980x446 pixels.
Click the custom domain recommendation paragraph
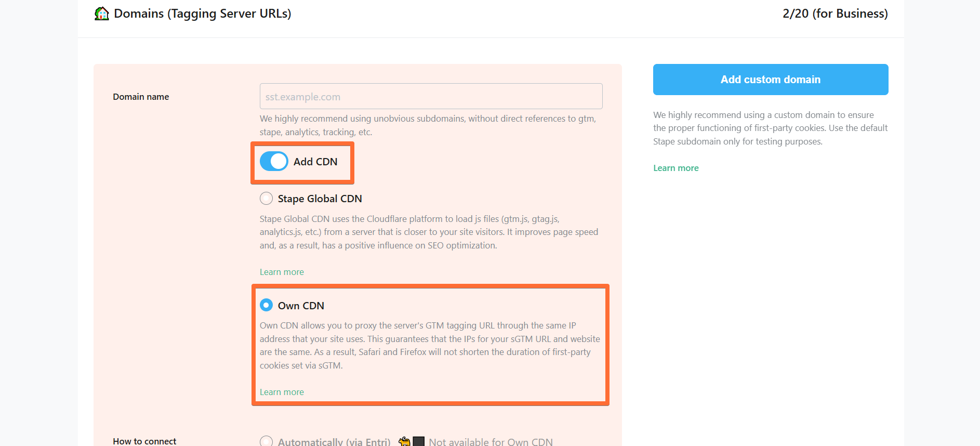tap(771, 128)
